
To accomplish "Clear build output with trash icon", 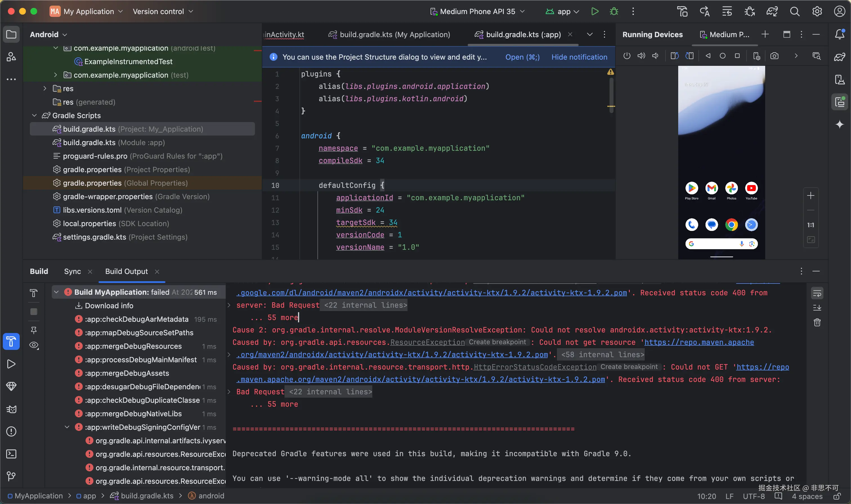I will click(x=817, y=322).
